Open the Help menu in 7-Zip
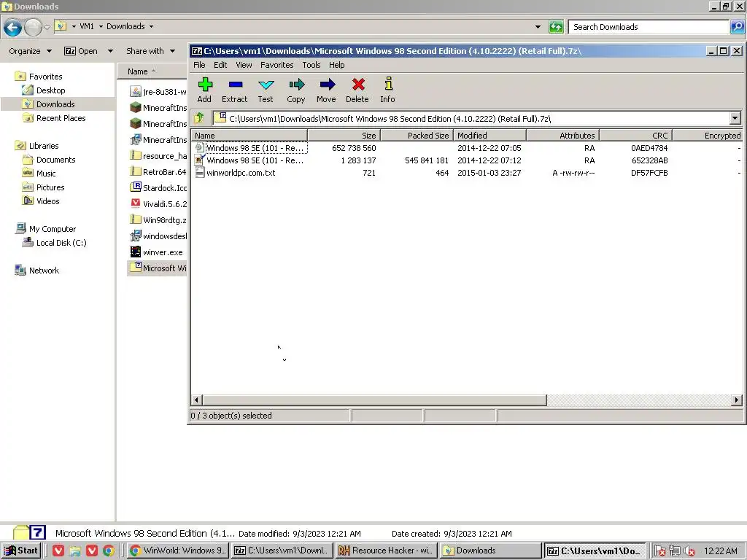 337,65
